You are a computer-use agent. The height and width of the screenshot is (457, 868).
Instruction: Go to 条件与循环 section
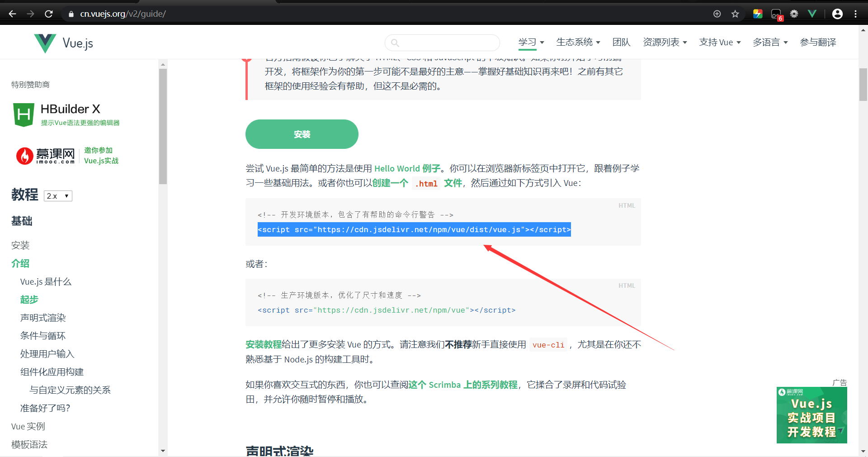click(x=43, y=336)
